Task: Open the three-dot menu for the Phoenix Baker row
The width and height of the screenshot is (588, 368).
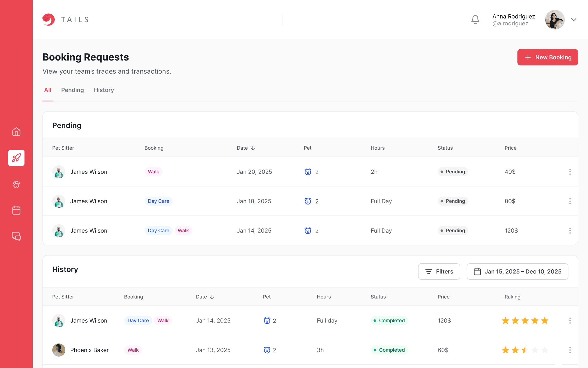Action: [570, 350]
